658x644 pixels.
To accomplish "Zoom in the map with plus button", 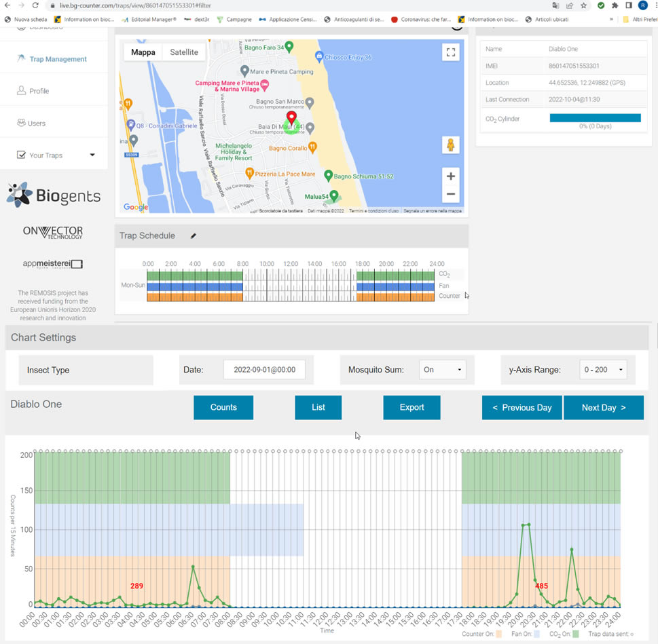I will point(450,176).
